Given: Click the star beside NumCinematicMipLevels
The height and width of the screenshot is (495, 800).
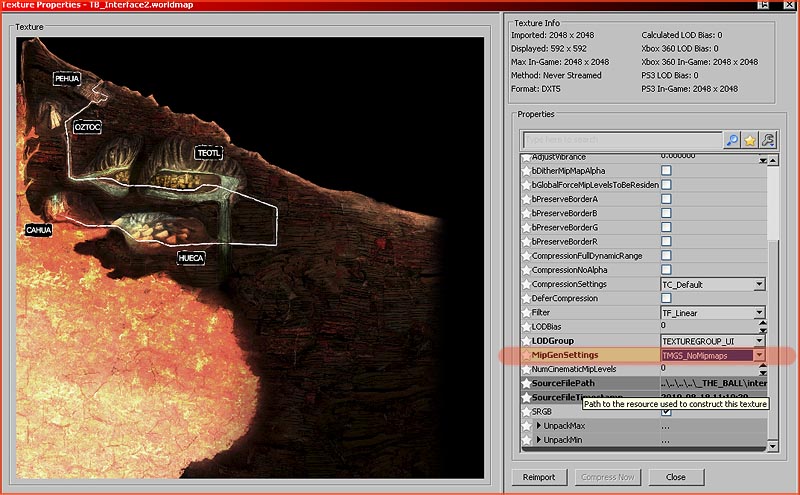Looking at the screenshot, I should [x=526, y=369].
